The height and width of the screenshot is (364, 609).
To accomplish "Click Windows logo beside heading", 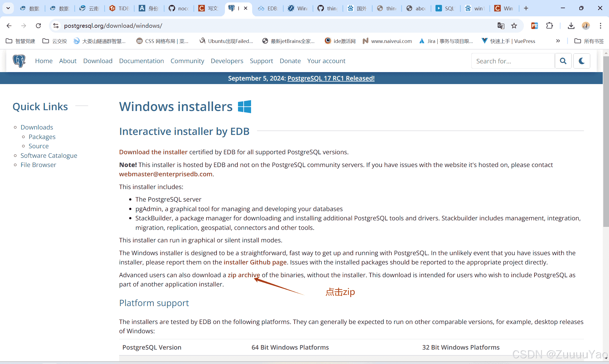I will click(x=244, y=106).
